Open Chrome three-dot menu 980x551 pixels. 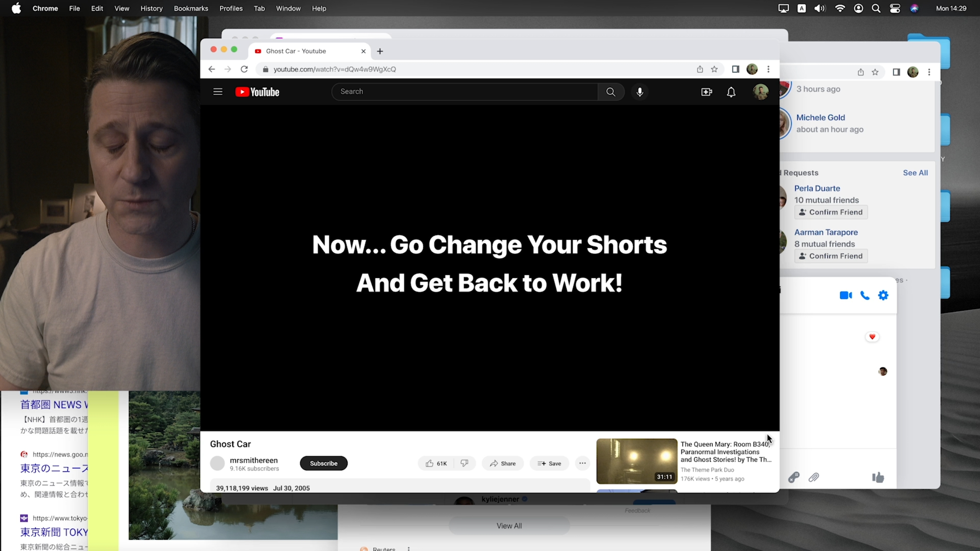[768, 69]
